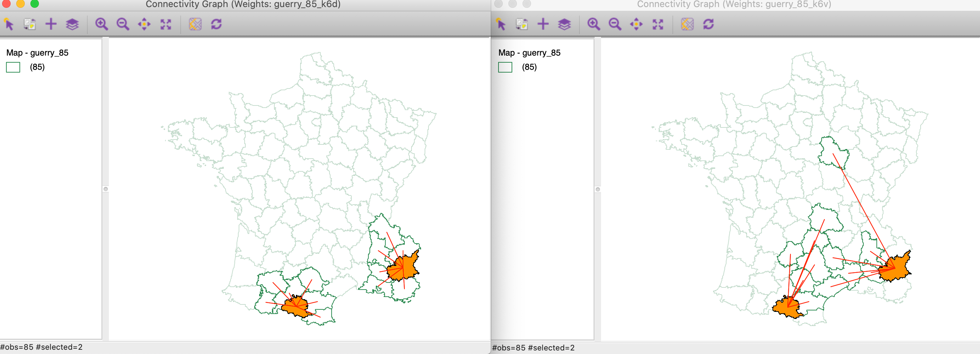Activate Zoom In magnifier in k6v window

594,24
